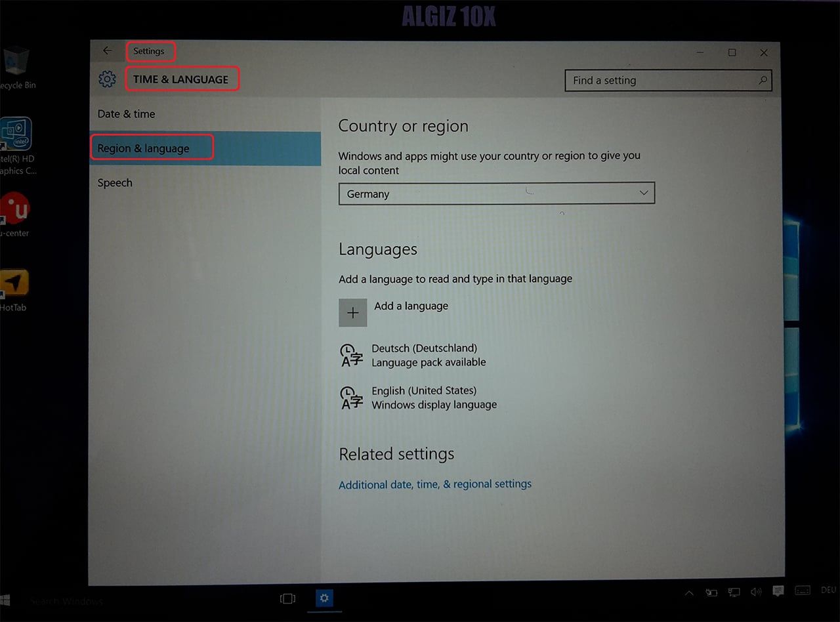The width and height of the screenshot is (840, 622).
Task: Click the network tray icon
Action: (734, 592)
